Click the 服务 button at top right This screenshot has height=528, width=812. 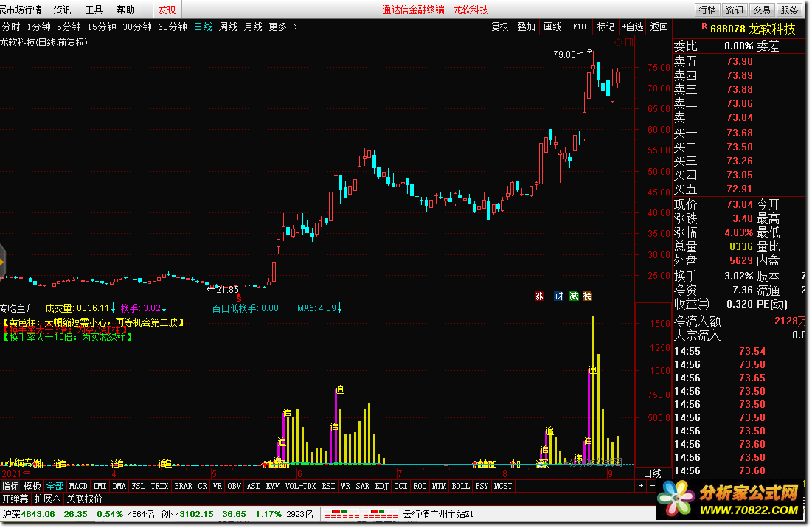coord(788,10)
